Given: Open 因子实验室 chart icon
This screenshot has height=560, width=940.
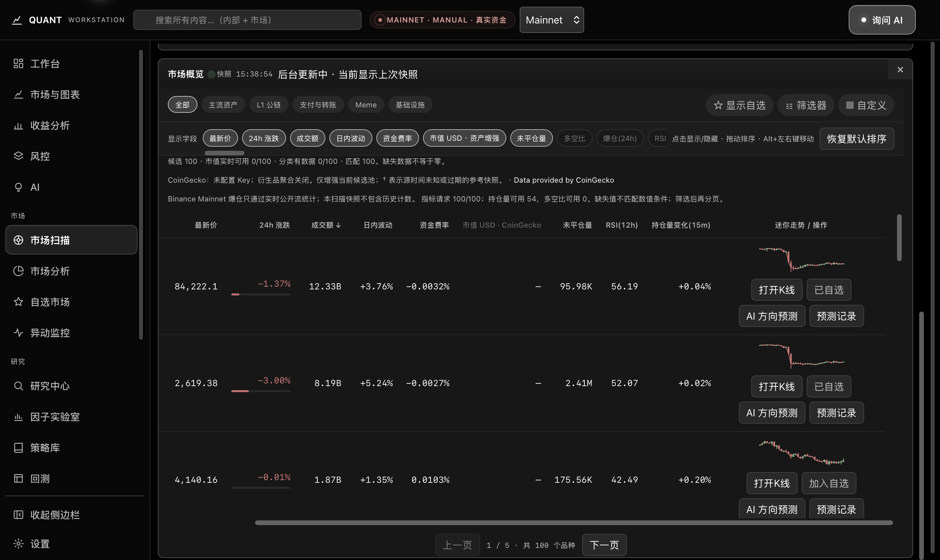Looking at the screenshot, I should pos(18,417).
